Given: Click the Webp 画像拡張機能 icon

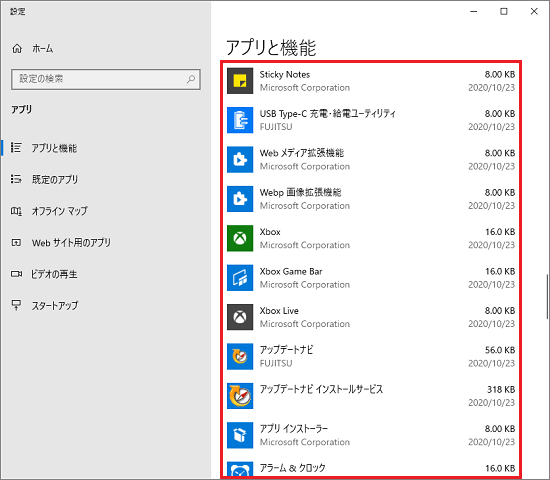Looking at the screenshot, I should point(240,199).
